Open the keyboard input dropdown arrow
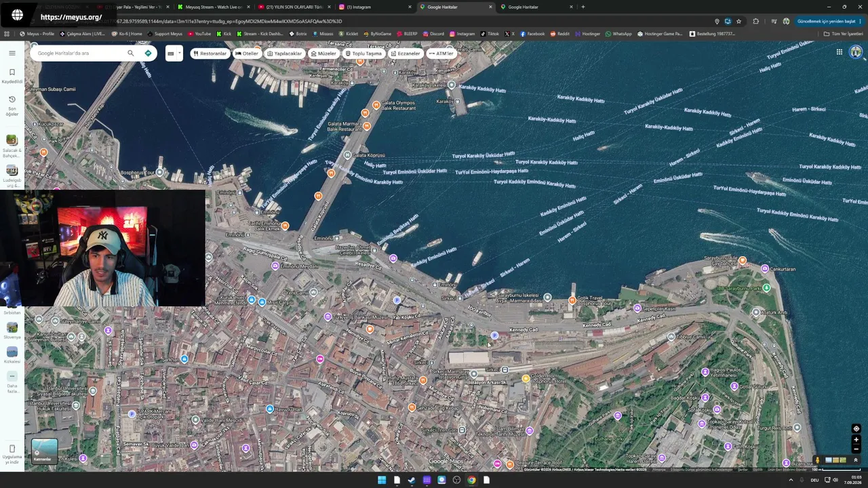 pos(179,54)
